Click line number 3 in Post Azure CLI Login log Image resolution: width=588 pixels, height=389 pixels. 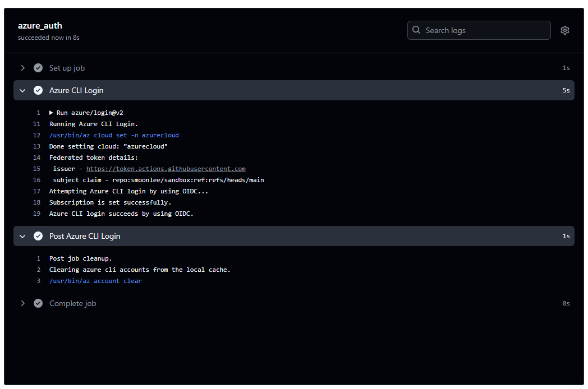pos(39,281)
